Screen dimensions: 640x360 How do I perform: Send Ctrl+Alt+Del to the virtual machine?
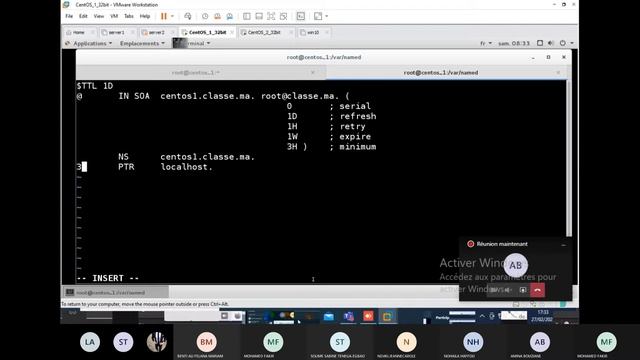[187, 16]
